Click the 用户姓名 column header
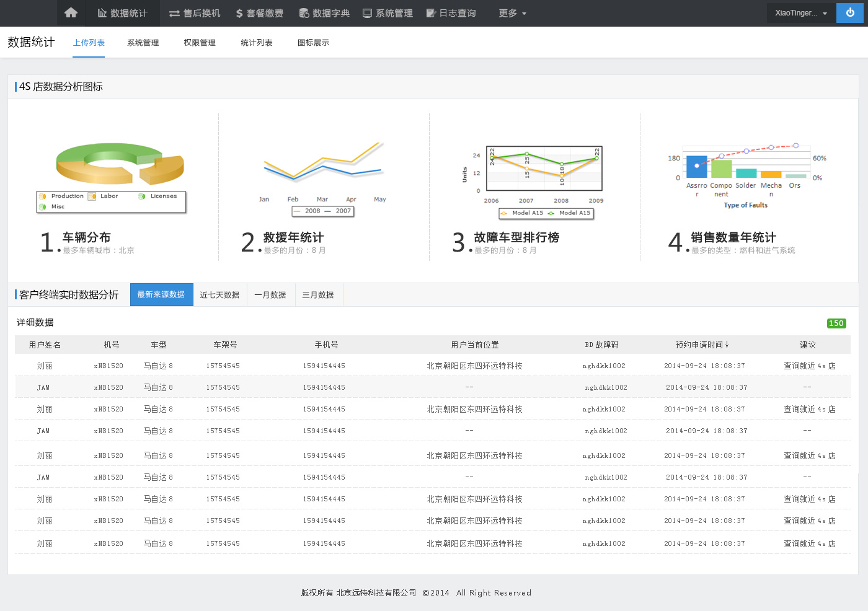The image size is (868, 611). click(45, 345)
